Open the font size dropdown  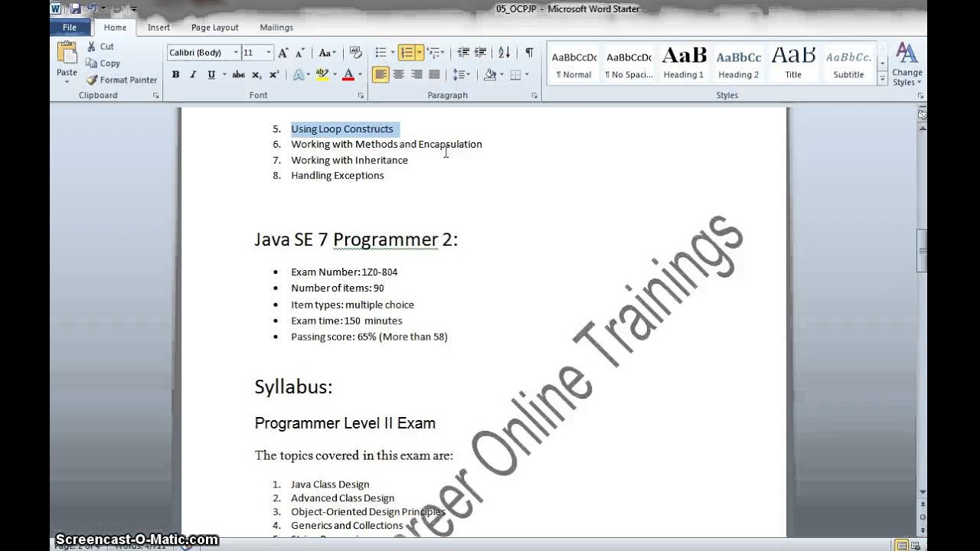268,53
